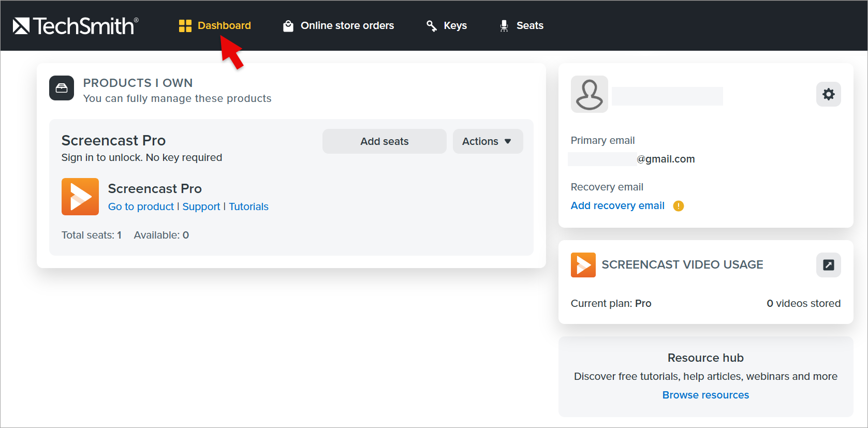Open account settings with the gear icon
Screen dimensions: 868x428
(829, 94)
